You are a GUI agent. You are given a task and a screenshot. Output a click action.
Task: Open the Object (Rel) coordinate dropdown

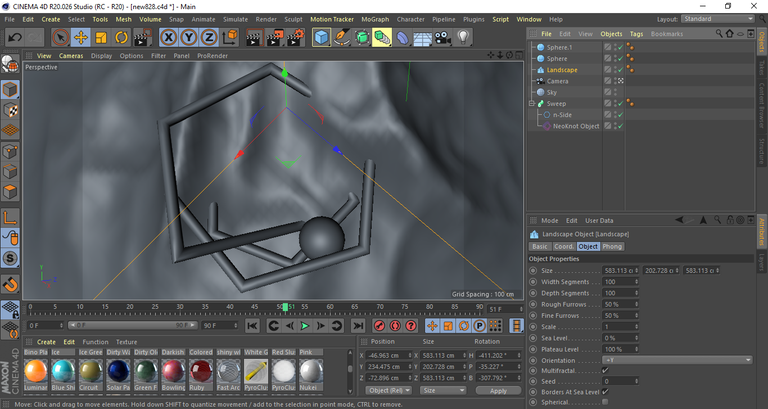click(x=389, y=390)
